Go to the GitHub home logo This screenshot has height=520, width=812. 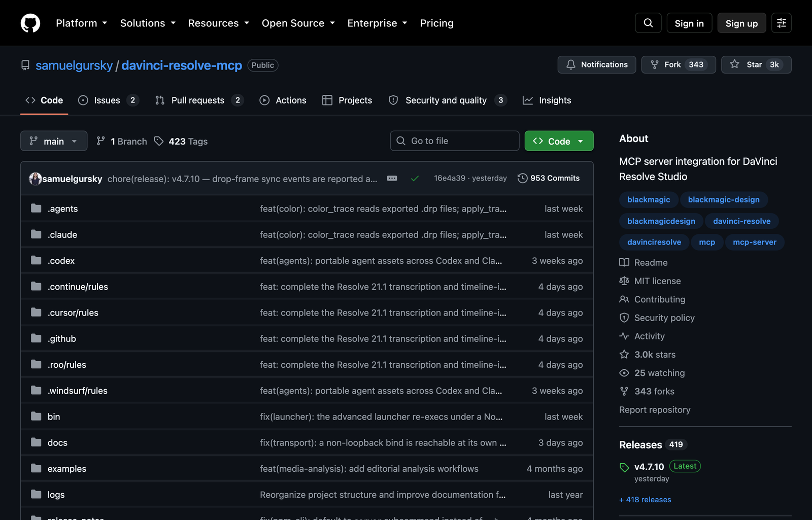[30, 23]
